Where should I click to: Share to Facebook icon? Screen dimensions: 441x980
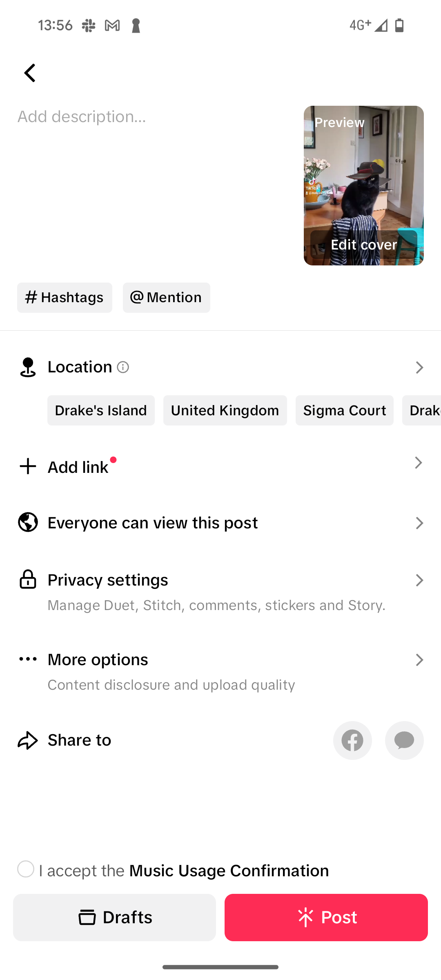[x=352, y=740]
